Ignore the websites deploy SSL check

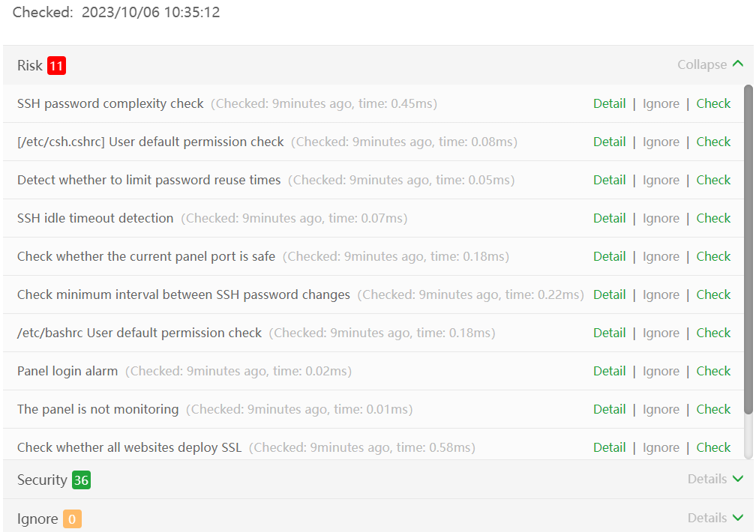(661, 447)
